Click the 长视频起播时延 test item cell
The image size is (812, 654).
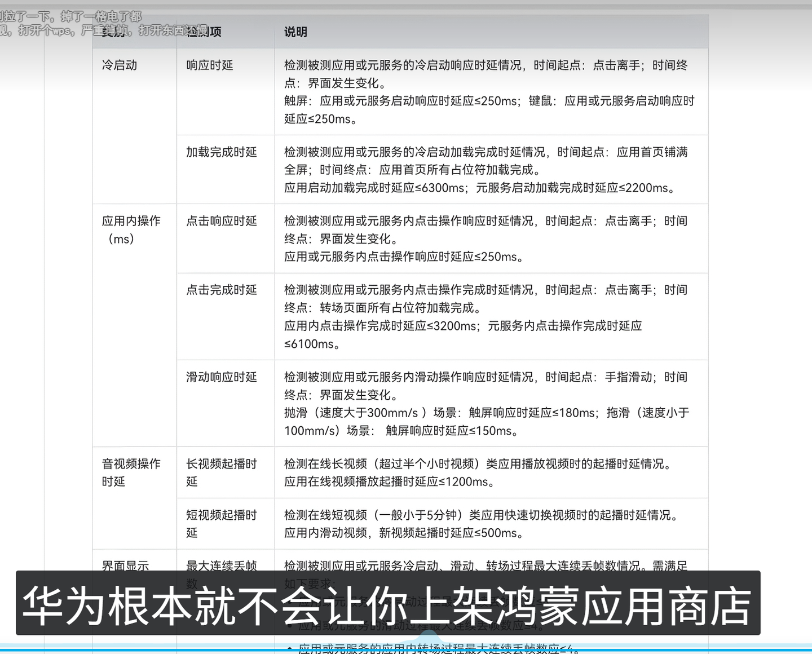click(226, 472)
